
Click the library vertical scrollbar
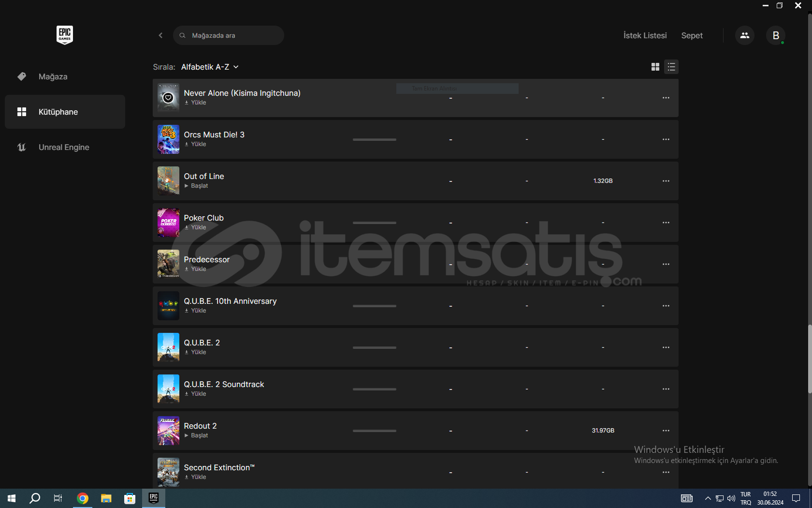pyautogui.click(x=810, y=359)
